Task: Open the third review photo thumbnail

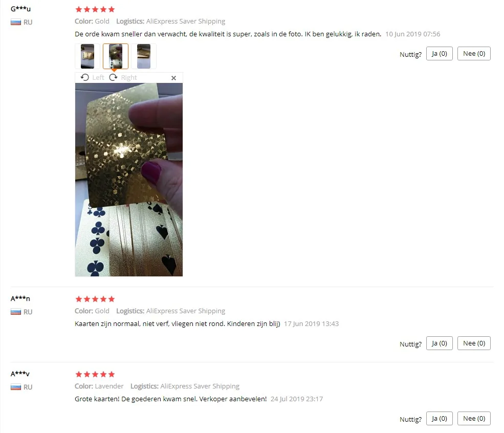Action: pos(144,56)
